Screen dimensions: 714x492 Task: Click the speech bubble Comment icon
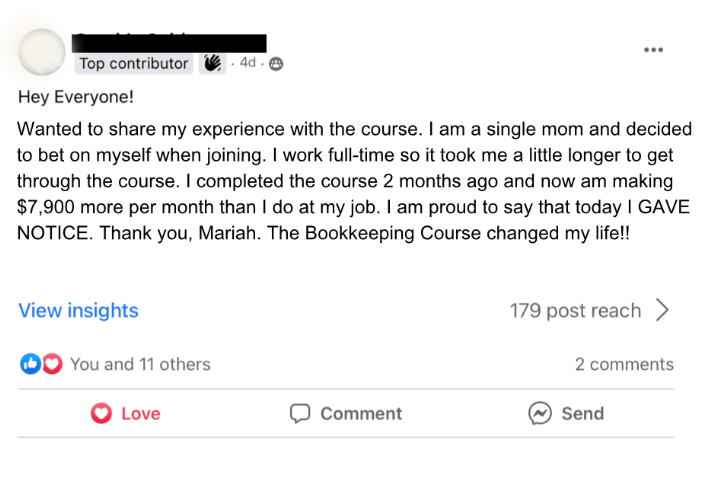[300, 413]
